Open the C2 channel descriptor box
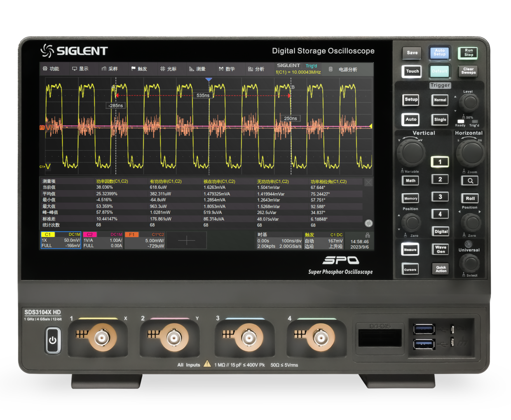The width and height of the screenshot is (511, 420). [103, 240]
